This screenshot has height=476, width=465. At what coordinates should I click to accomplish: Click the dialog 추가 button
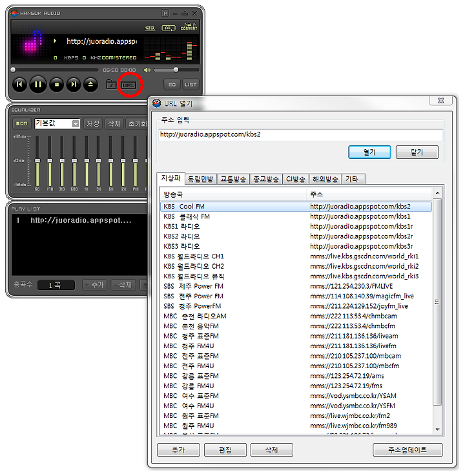[178, 450]
